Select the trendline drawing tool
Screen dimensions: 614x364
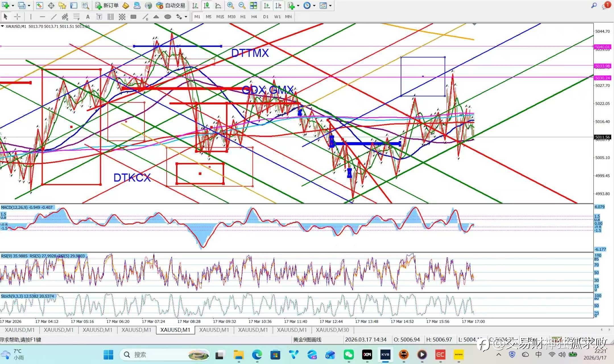click(x=53, y=17)
